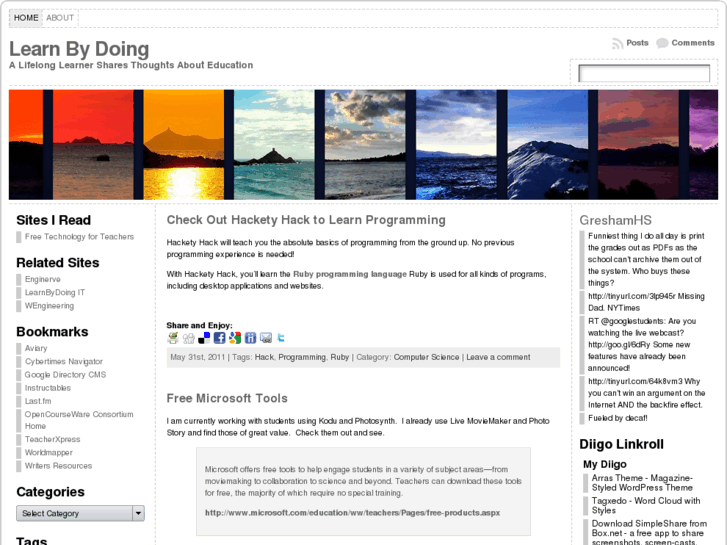Click the Programming tag link
Viewport: 727px width, 545px height.
pos(302,357)
